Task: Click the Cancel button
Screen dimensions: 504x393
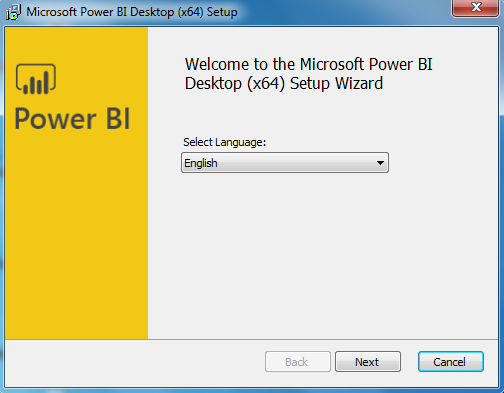Action: pos(451,361)
